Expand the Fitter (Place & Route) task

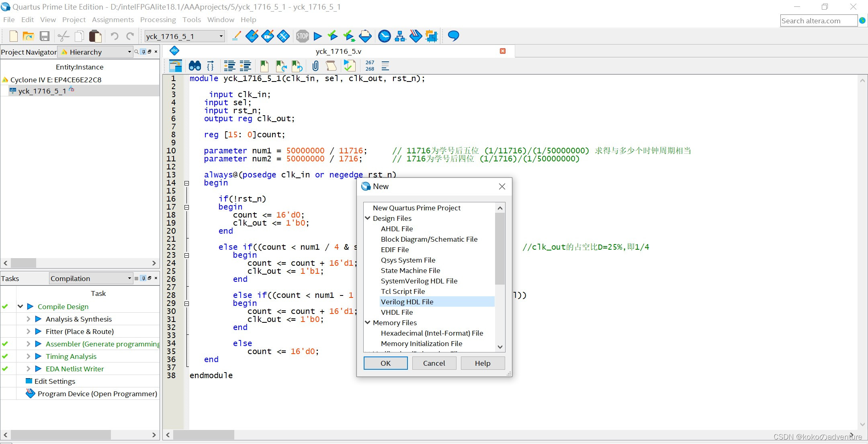[x=28, y=331]
